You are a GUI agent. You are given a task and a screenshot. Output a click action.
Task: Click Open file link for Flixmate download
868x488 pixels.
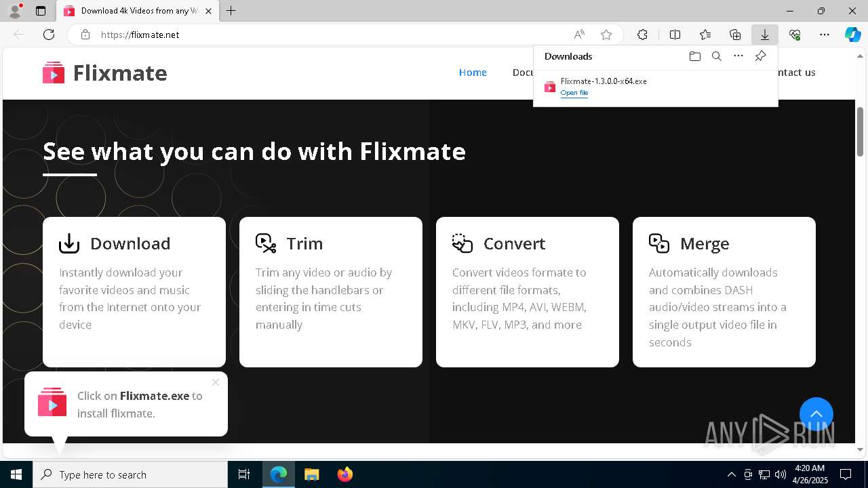pos(574,93)
